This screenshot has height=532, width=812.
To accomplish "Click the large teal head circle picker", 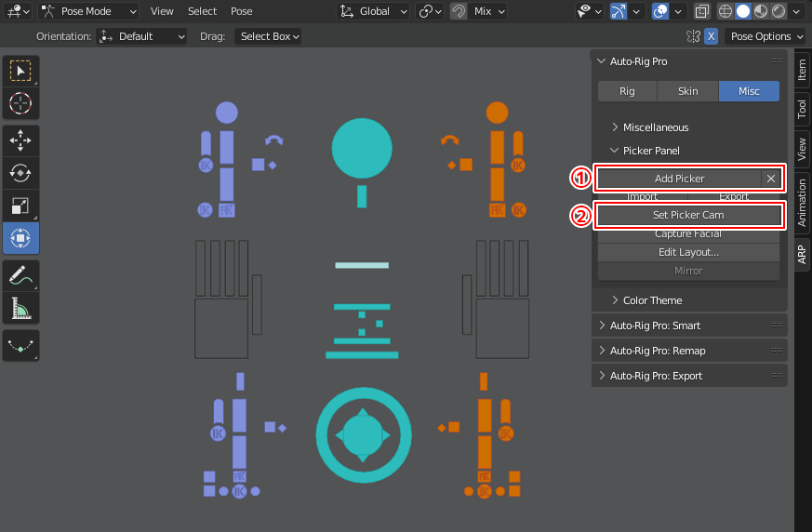I will click(x=362, y=149).
